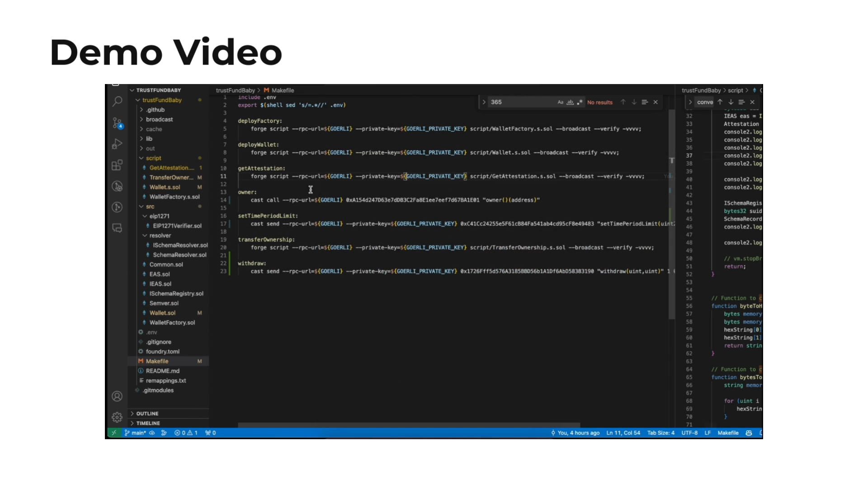Collapse the trustFundBaby root folder
The height and width of the screenshot is (488, 868).
click(168, 100)
